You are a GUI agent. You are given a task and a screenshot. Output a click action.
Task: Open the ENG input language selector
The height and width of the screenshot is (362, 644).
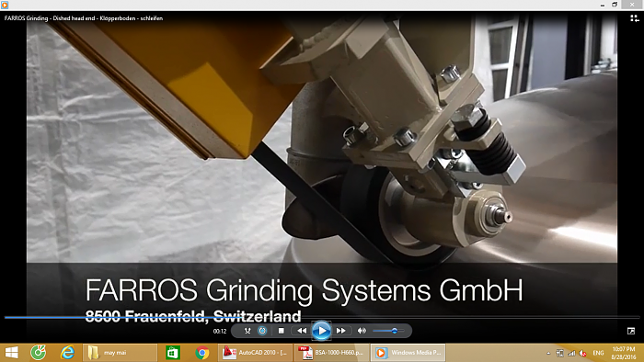pos(598,353)
